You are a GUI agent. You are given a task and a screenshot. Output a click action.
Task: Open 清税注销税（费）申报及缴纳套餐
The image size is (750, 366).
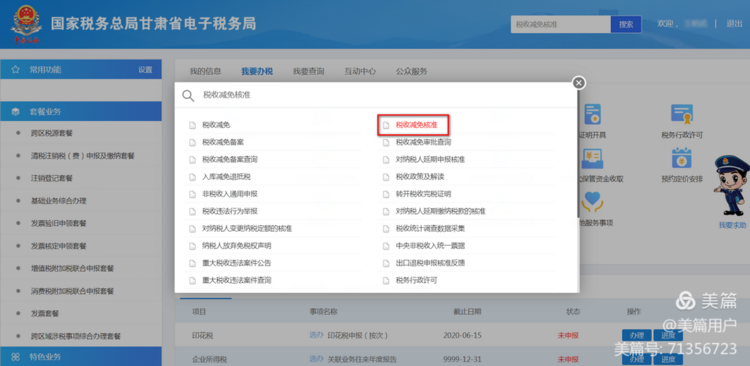coord(83,155)
